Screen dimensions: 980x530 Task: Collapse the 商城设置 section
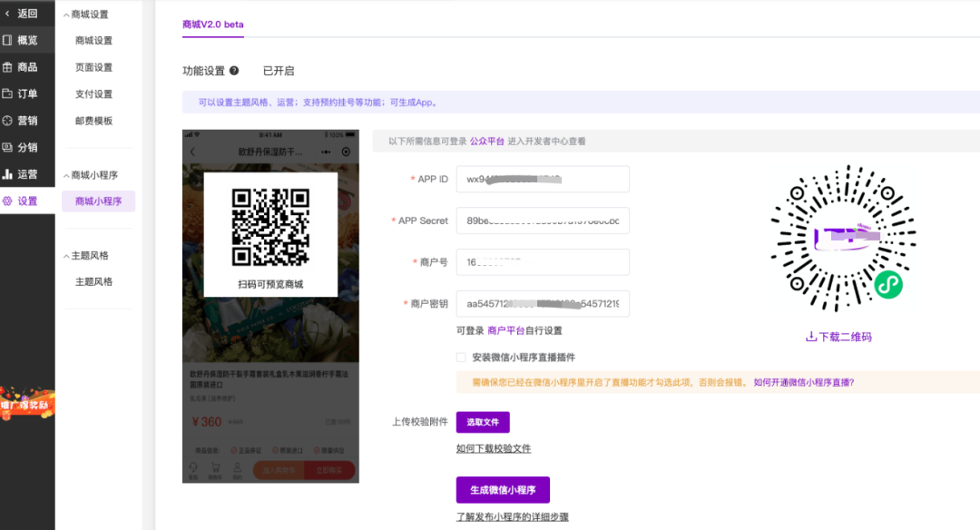tap(65, 15)
